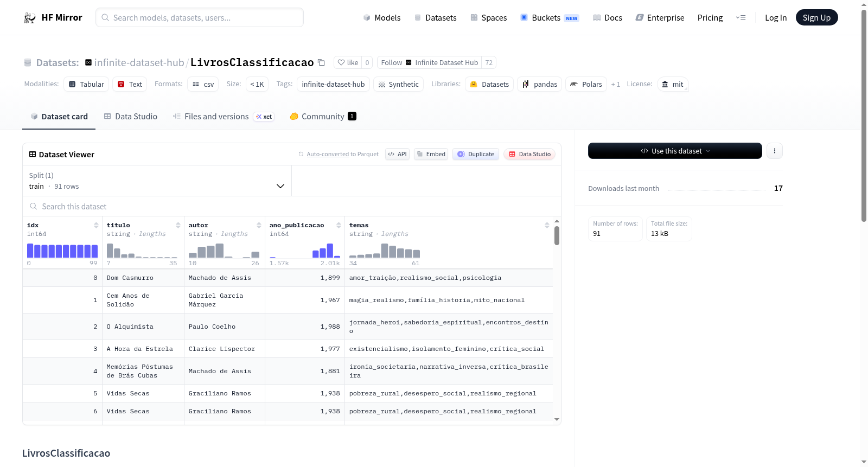Click the Sign Up button

coord(816,17)
